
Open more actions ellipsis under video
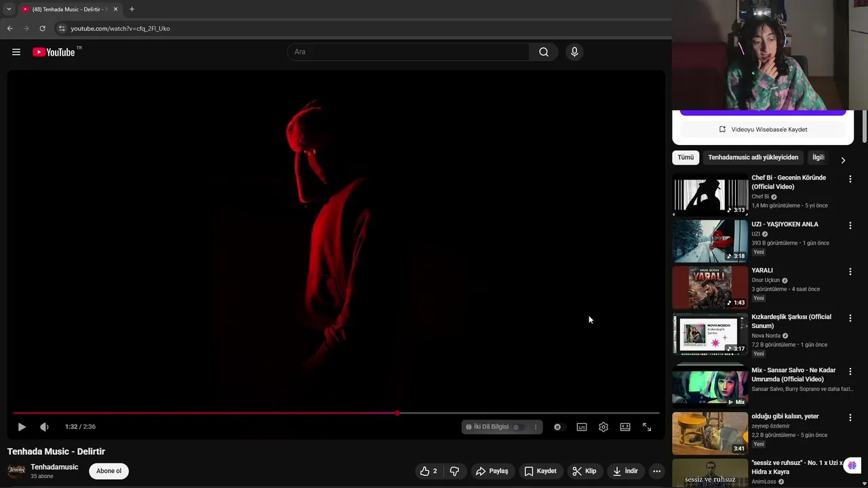click(x=656, y=471)
